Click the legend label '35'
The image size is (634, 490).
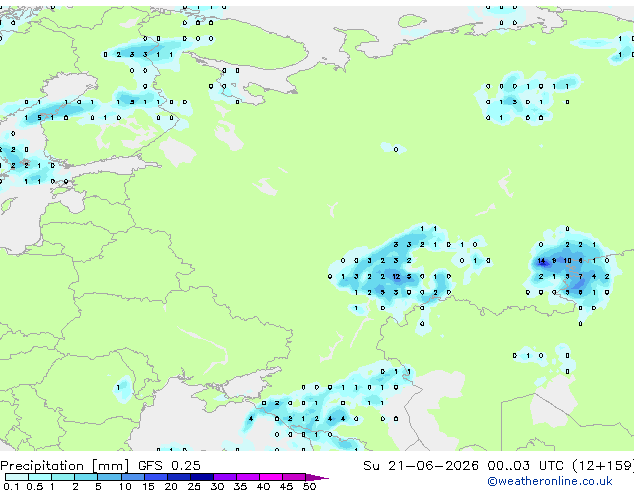240,486
